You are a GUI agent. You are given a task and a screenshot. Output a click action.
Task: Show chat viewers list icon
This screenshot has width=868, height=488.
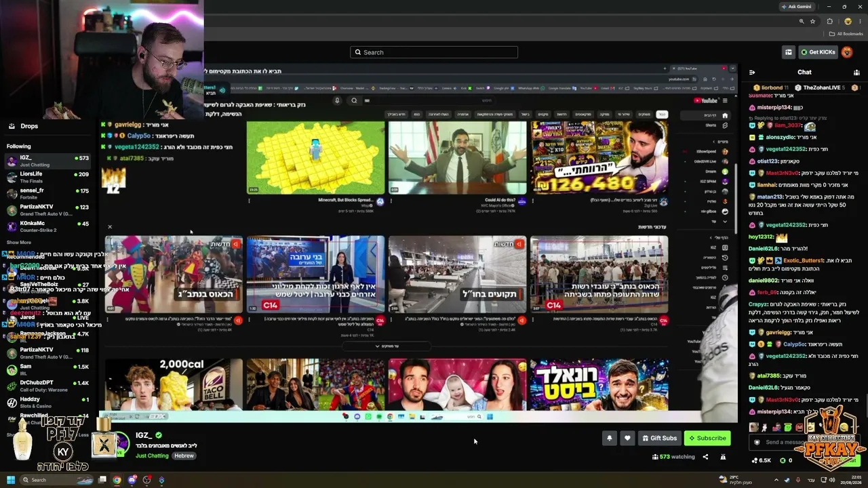[856, 72]
